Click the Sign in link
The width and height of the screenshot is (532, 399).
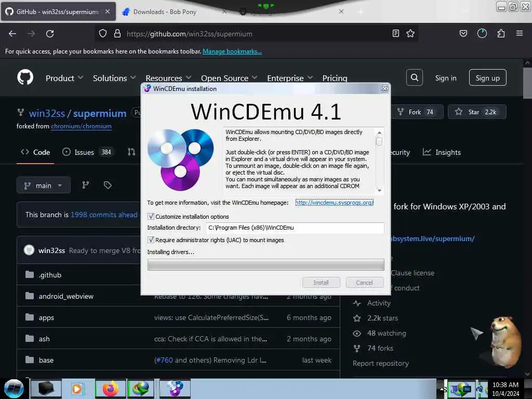[x=446, y=78]
